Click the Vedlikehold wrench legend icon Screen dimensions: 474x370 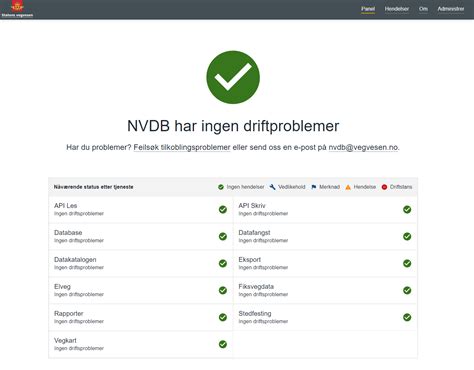pos(272,187)
